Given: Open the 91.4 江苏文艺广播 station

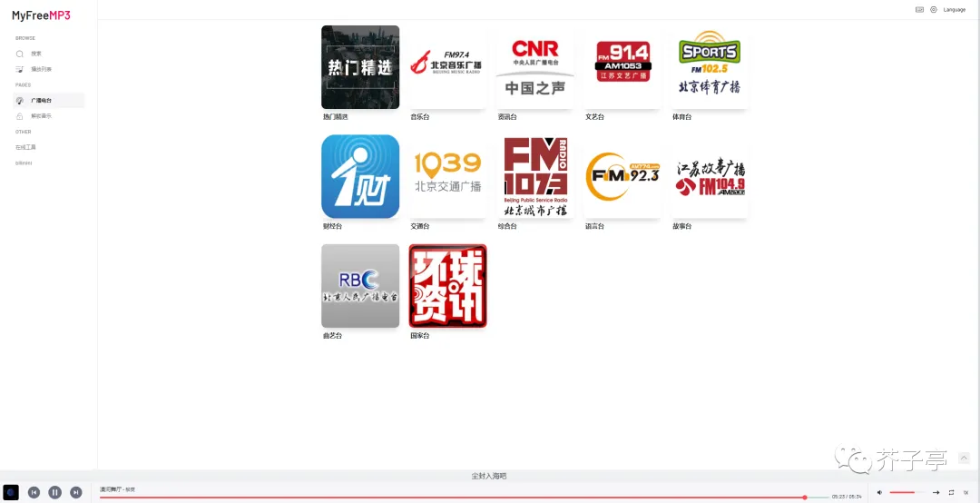Looking at the screenshot, I should click(x=622, y=67).
